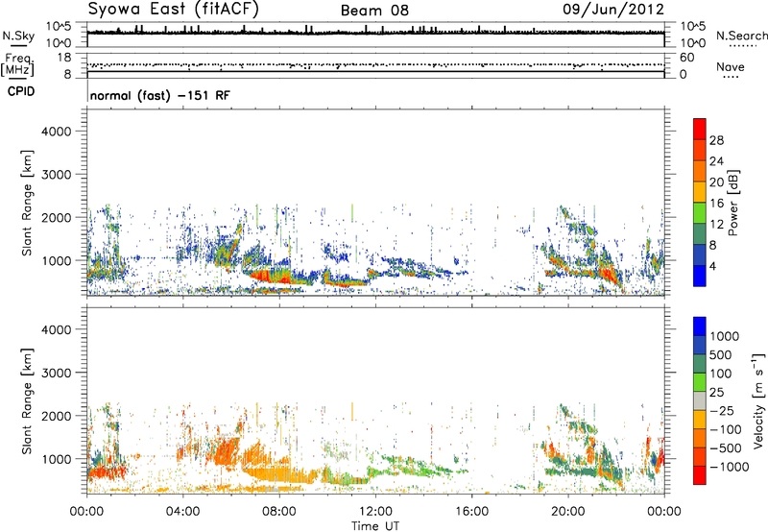Click the 'Syowa East (fitACF)' plot title
This screenshot has width=768, height=532.
click(x=174, y=9)
